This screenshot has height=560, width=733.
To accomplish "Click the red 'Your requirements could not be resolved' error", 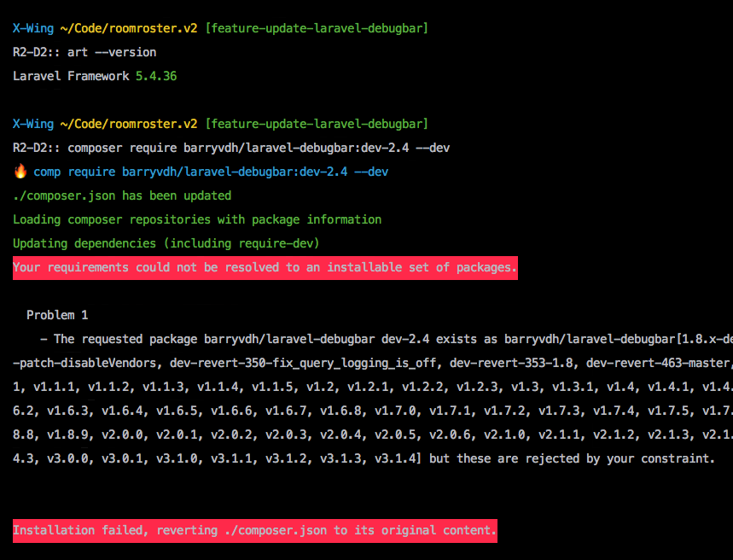I will click(x=265, y=267).
